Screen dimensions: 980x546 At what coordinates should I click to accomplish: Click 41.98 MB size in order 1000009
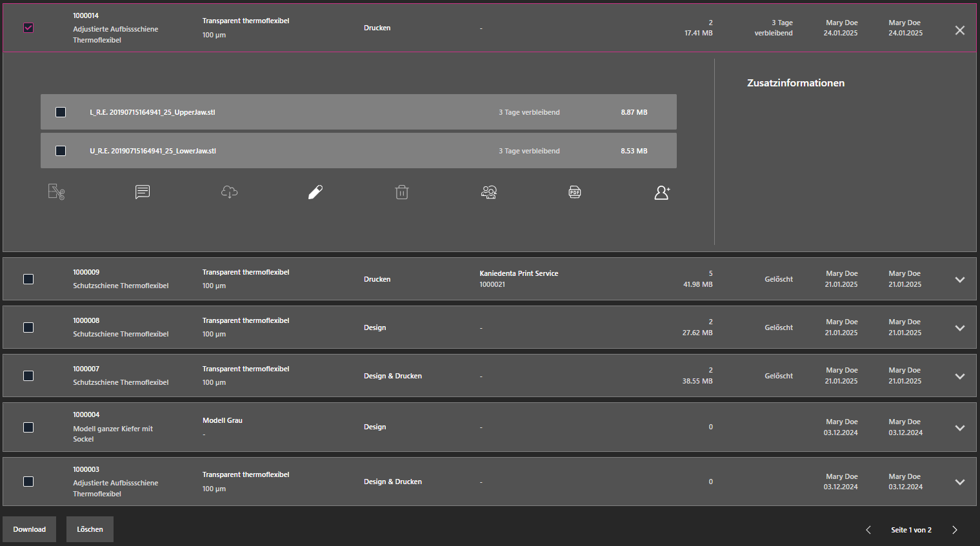[x=698, y=284]
